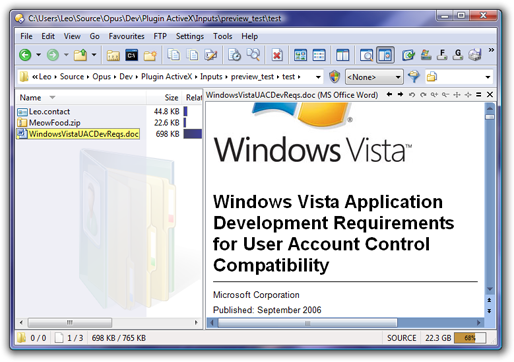Image resolution: width=514 pixels, height=362 pixels.
Task: Go forward with the green Forward arrow
Action: [53, 55]
